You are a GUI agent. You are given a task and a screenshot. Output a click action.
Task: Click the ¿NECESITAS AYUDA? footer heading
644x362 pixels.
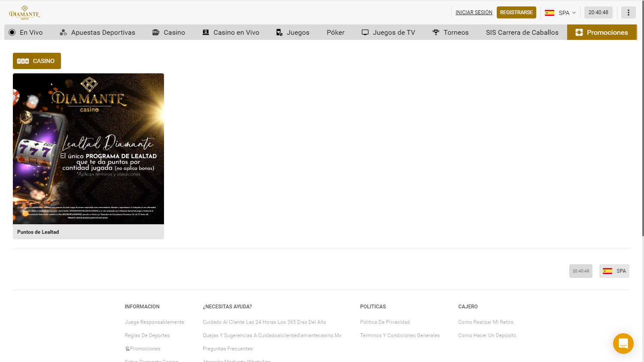click(228, 307)
